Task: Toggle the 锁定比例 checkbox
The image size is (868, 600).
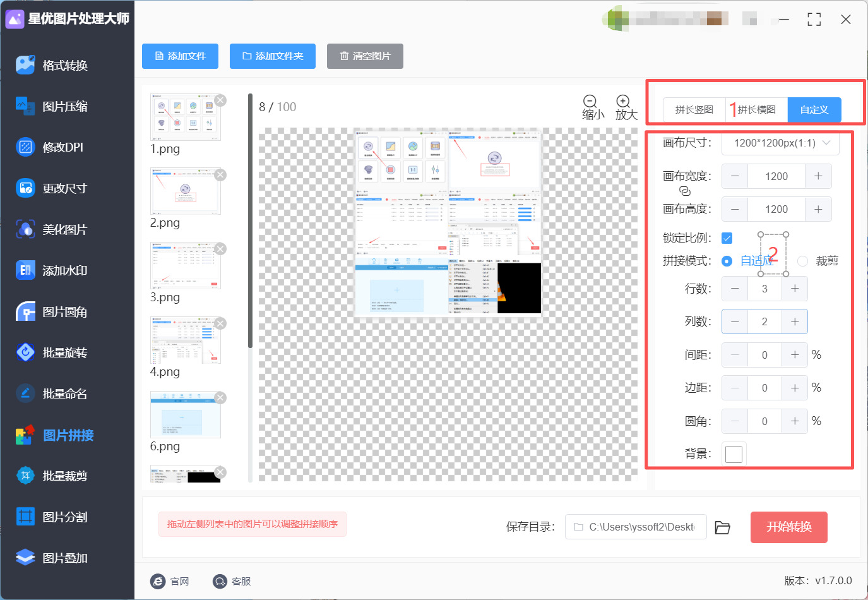Action: 727,238
